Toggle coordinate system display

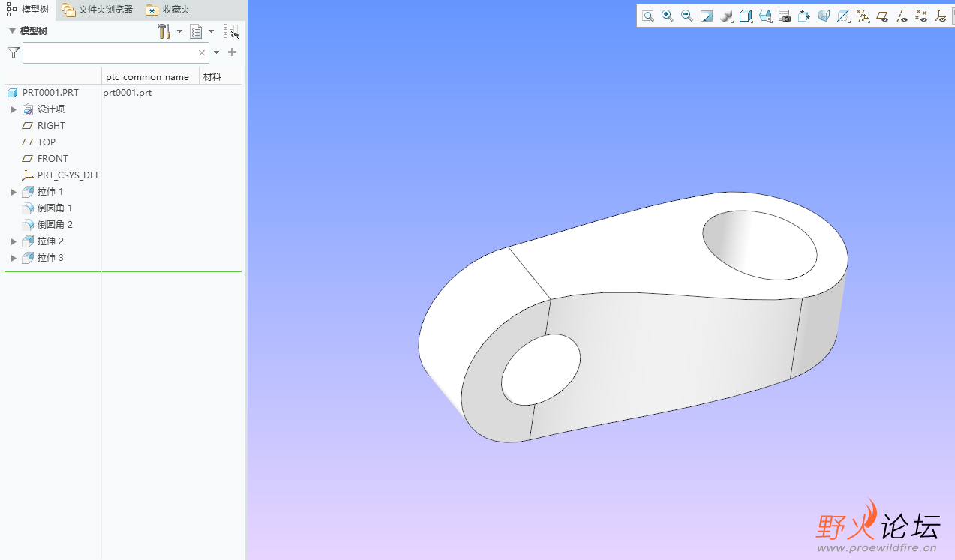[941, 16]
